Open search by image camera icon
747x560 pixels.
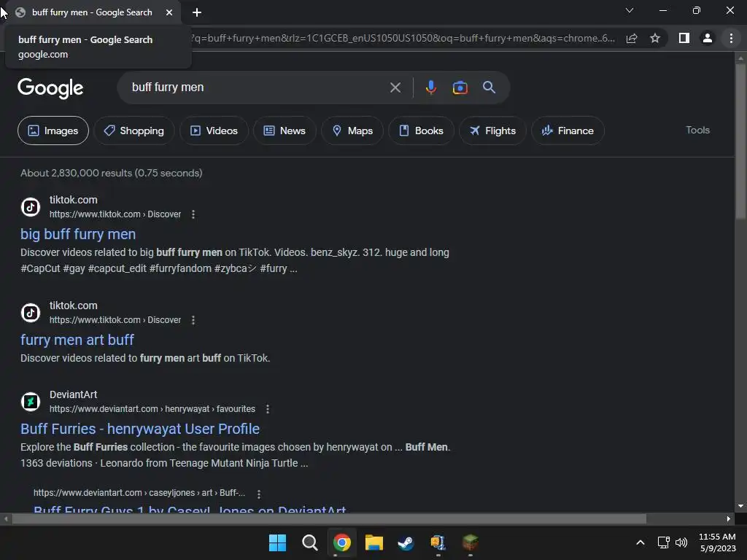pyautogui.click(x=460, y=87)
